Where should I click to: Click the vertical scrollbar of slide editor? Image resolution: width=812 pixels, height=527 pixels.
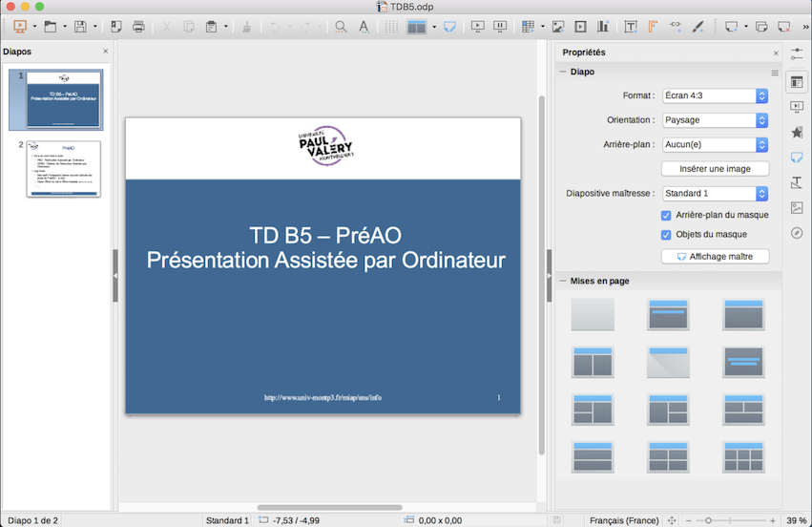pos(542,275)
